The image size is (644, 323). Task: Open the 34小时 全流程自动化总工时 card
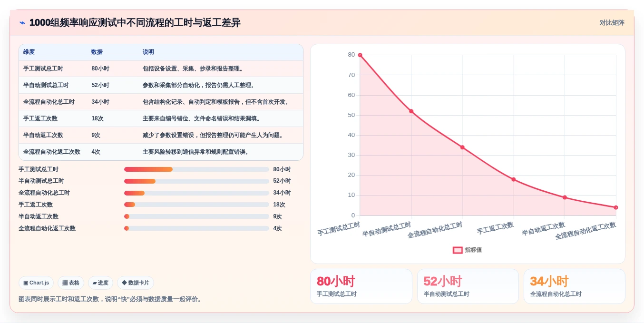coord(575,286)
